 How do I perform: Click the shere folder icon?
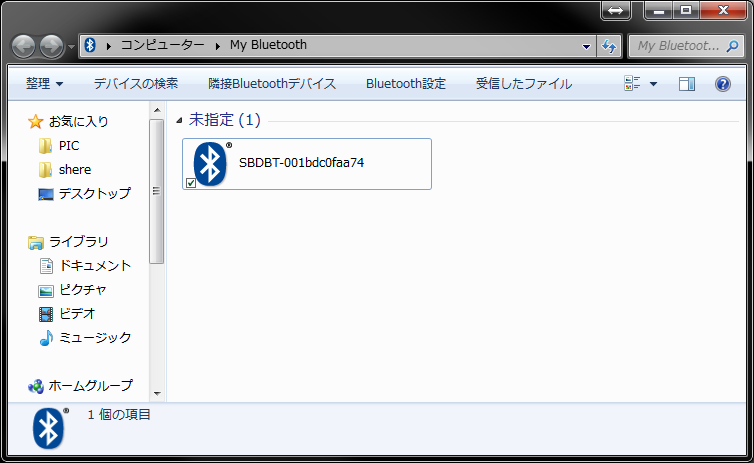(x=45, y=170)
